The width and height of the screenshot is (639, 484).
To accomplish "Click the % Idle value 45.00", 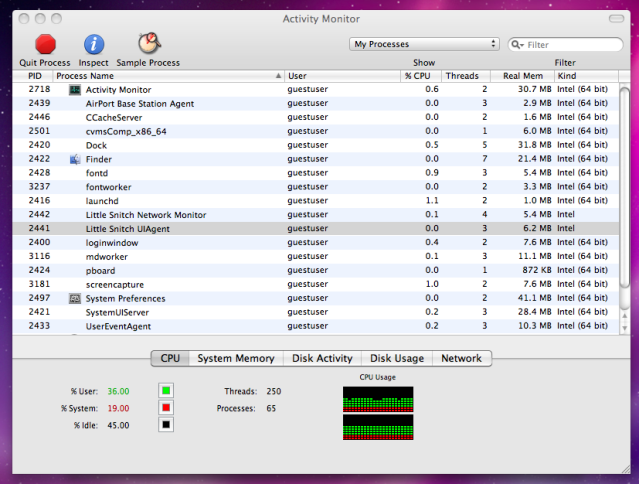I will click(x=118, y=425).
